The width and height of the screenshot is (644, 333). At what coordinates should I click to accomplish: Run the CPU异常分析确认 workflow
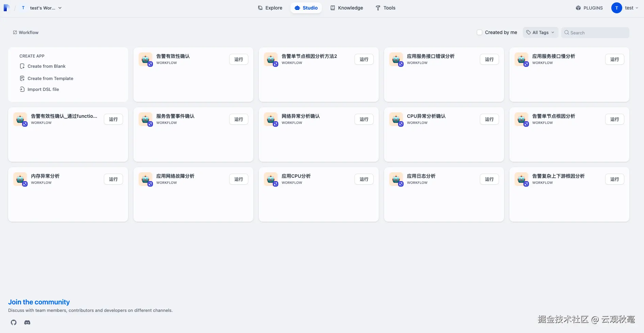[489, 119]
